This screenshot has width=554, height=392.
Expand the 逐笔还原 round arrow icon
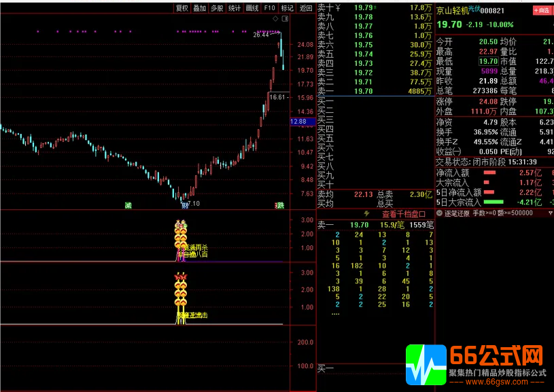[440, 213]
